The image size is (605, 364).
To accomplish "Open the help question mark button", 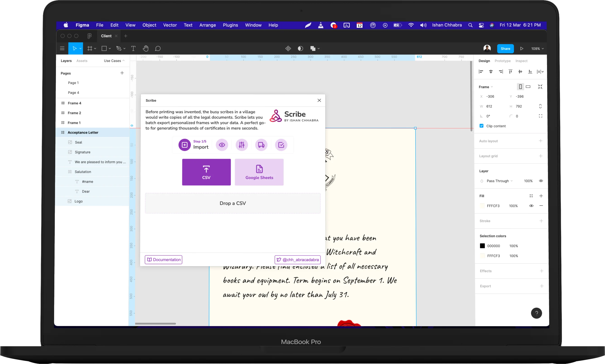I will 537,313.
